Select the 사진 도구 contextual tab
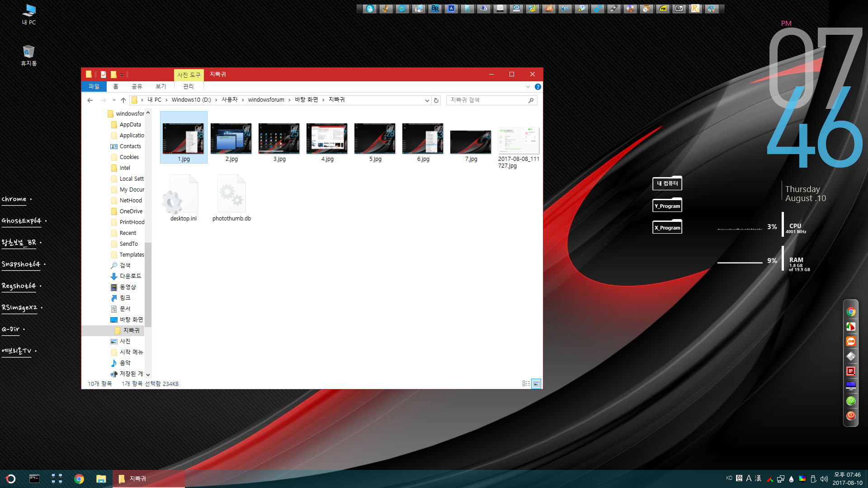Image resolution: width=868 pixels, height=488 pixels. pyautogui.click(x=189, y=75)
